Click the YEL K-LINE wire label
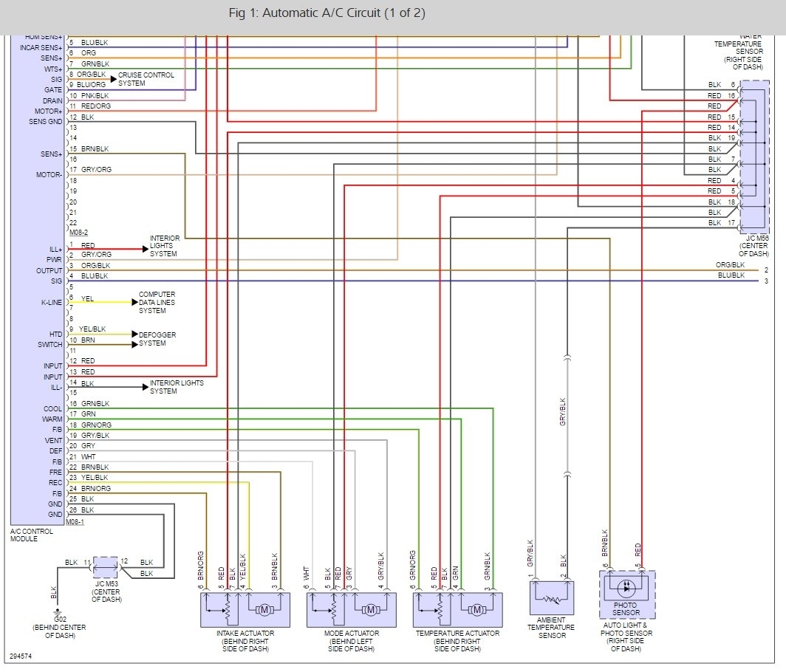This screenshot has height=672, width=786. point(87,298)
